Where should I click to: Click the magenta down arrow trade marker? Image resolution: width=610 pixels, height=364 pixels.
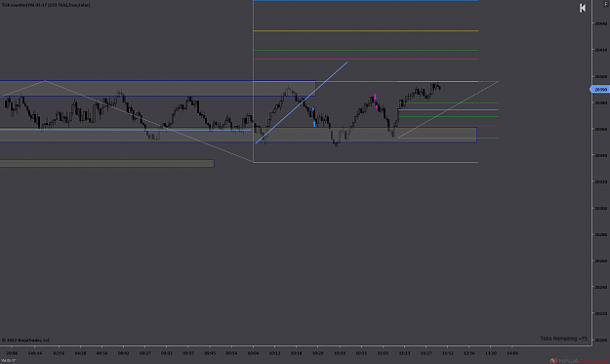point(375,97)
